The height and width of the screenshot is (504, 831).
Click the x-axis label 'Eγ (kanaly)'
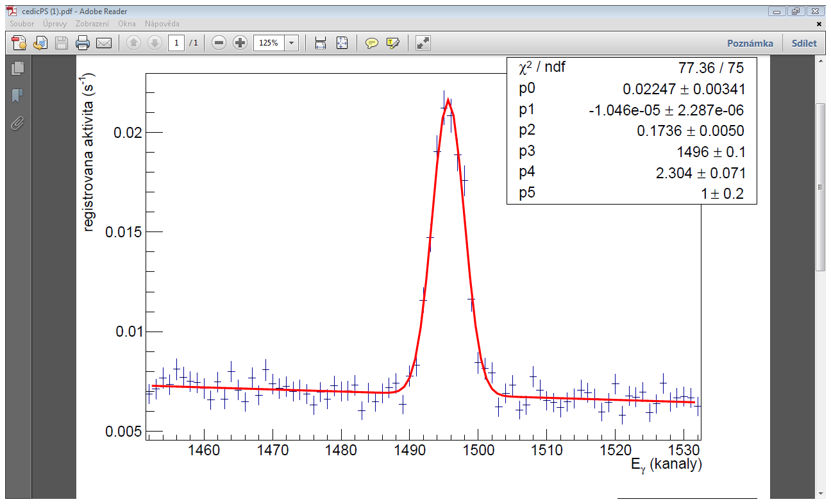666,465
